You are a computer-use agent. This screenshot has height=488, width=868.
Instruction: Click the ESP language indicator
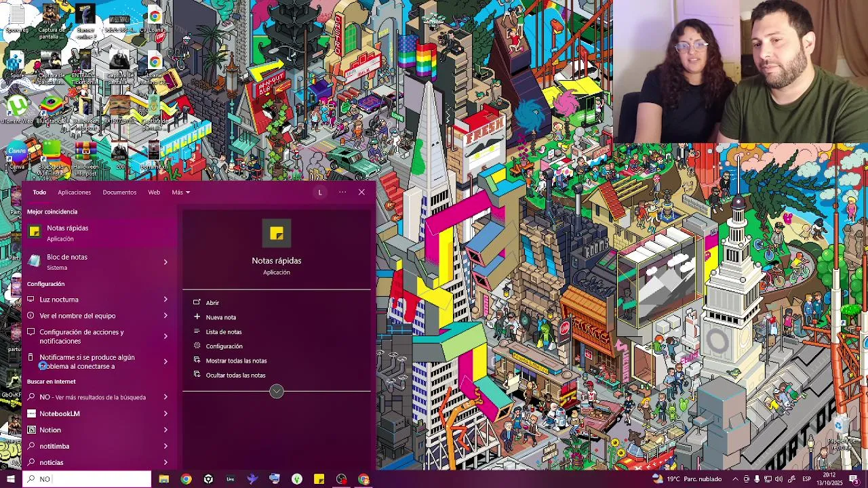[806, 479]
